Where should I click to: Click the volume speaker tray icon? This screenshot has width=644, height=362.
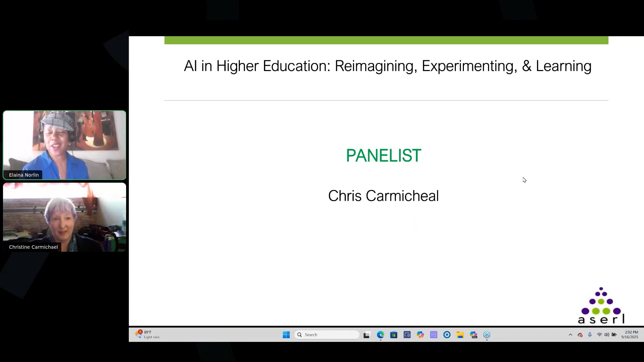(x=607, y=335)
